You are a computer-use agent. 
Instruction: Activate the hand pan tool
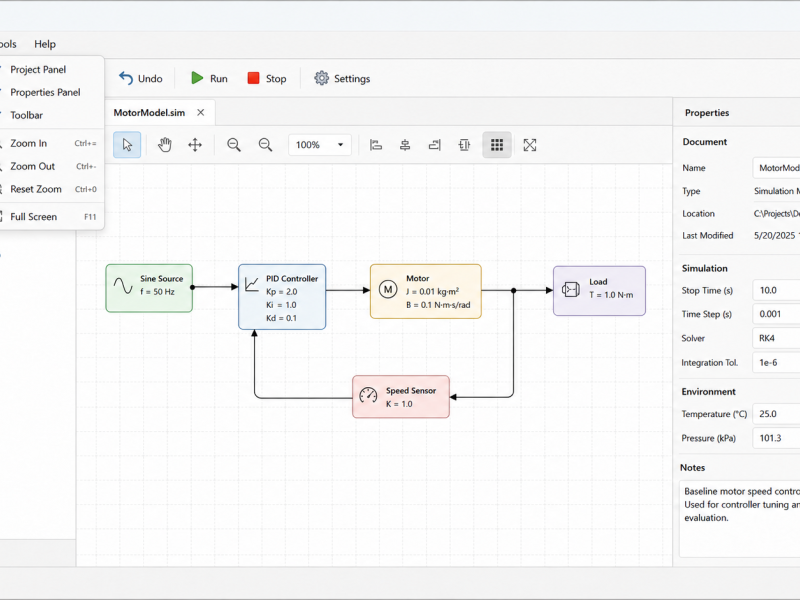(164, 145)
